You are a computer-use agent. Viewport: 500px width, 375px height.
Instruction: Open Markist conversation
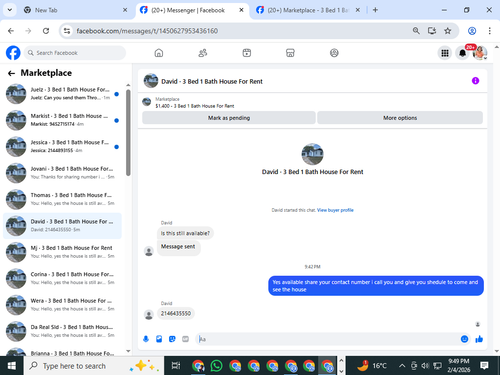tap(62, 120)
